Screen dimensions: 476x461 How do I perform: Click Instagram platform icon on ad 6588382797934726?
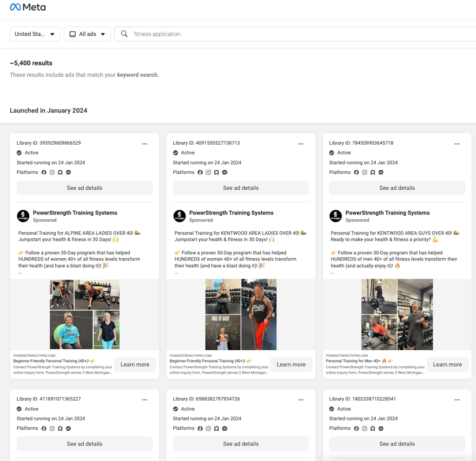208,428
